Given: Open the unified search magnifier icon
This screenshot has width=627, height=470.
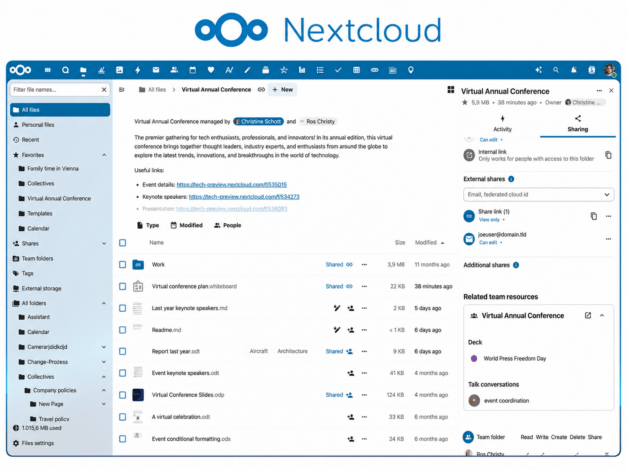Looking at the screenshot, I should point(556,70).
